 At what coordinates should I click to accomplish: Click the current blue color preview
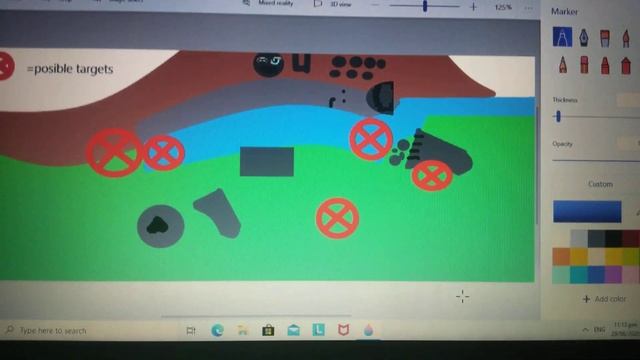pos(587,211)
